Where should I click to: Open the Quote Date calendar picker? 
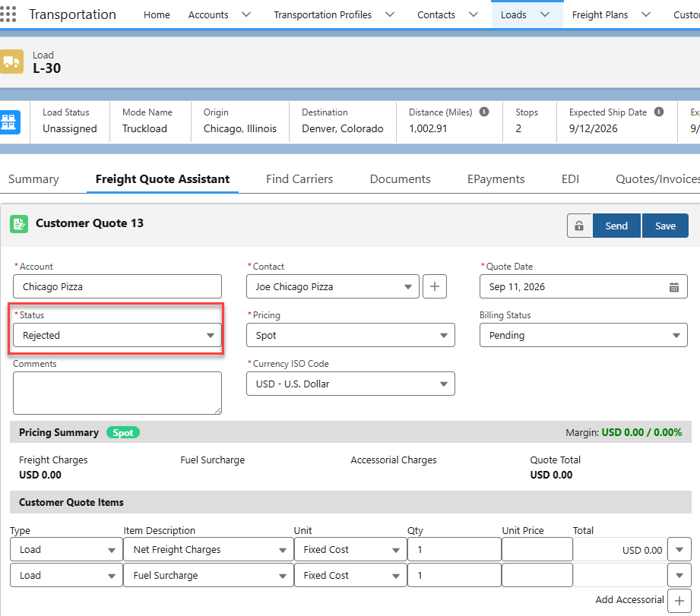pos(673,287)
